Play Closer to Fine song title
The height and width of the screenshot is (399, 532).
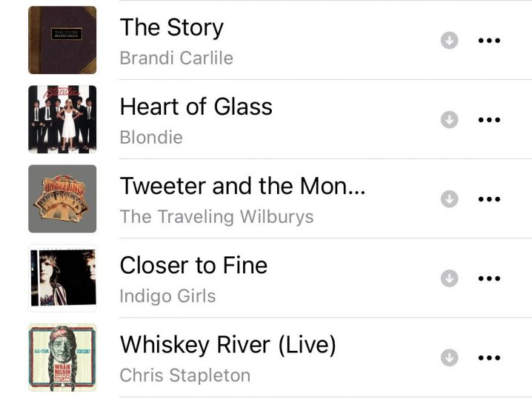(x=193, y=266)
